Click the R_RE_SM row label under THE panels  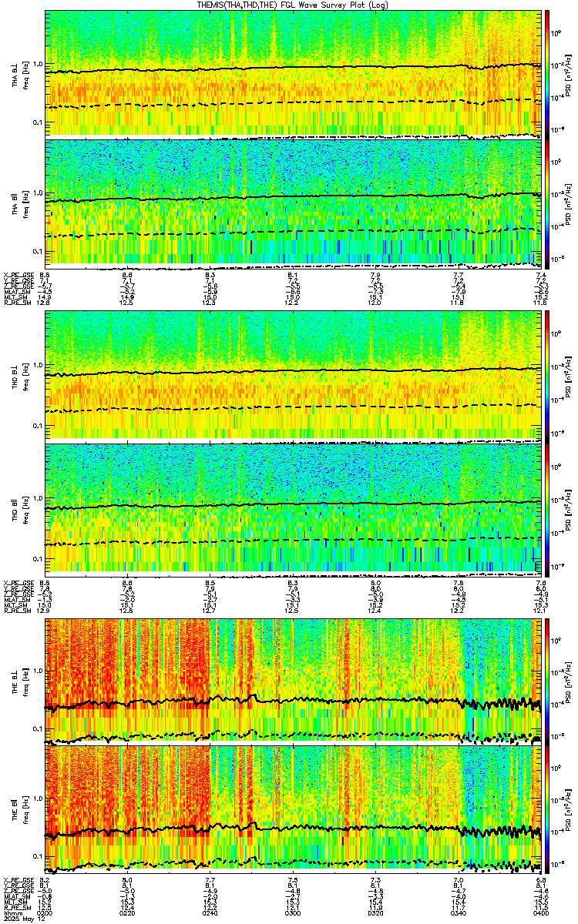point(16,908)
